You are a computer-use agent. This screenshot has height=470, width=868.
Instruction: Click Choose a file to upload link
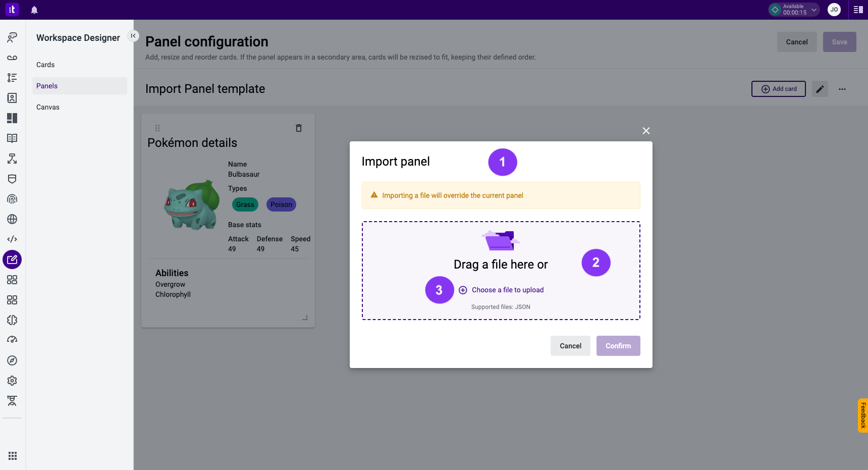coord(501,290)
